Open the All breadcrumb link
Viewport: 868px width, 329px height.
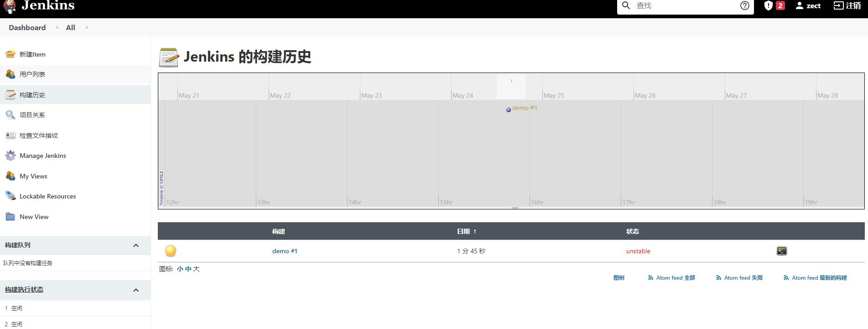pos(70,27)
